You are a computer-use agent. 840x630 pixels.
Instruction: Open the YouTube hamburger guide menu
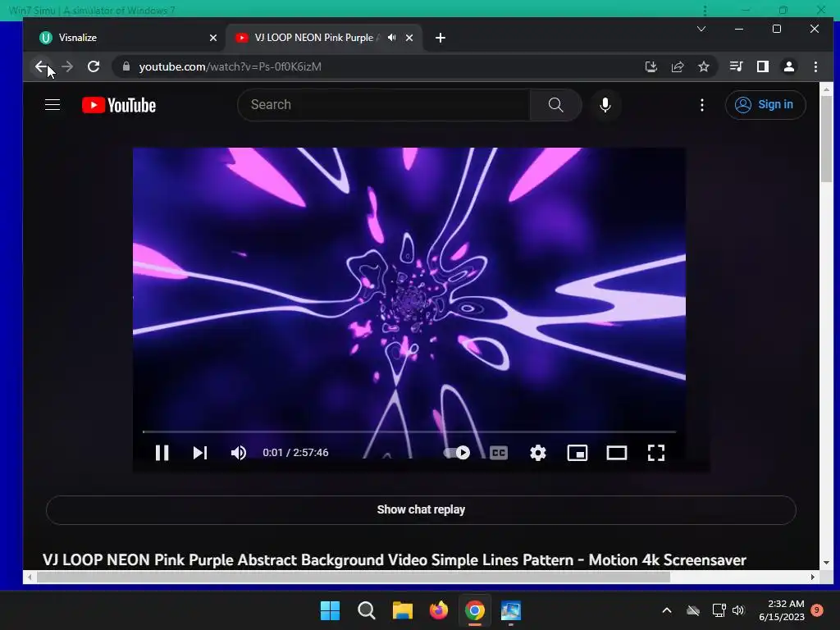52,104
